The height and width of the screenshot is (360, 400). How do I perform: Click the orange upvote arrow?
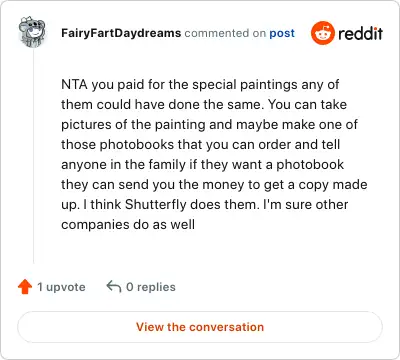point(25,287)
